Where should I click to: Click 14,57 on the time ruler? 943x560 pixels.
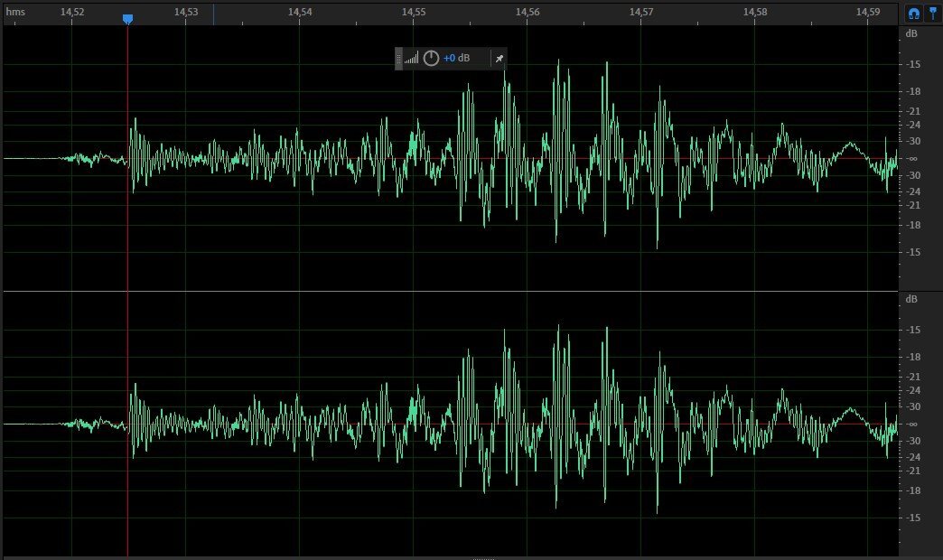point(641,13)
